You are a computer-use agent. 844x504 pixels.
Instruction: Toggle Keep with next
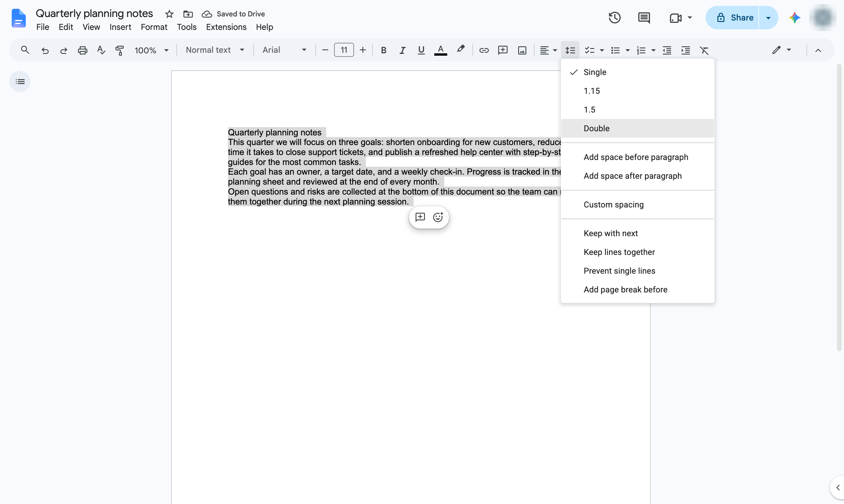[x=637, y=233]
